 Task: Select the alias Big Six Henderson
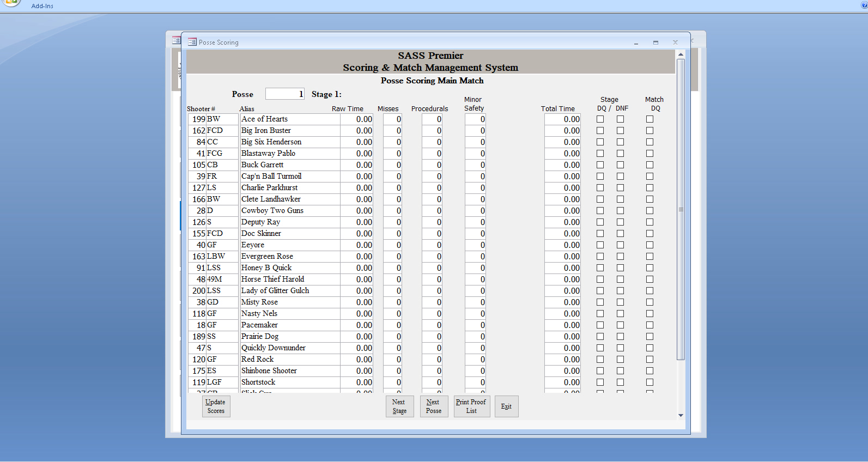tap(290, 142)
